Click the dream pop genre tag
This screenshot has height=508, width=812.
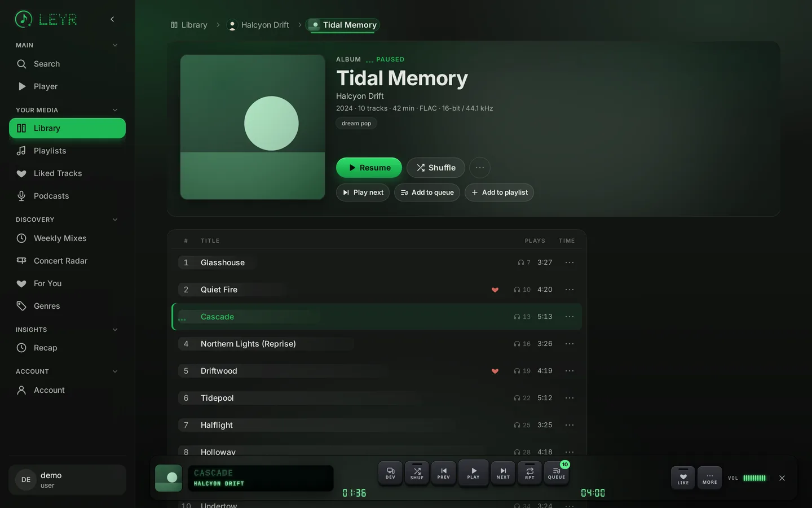pos(356,123)
